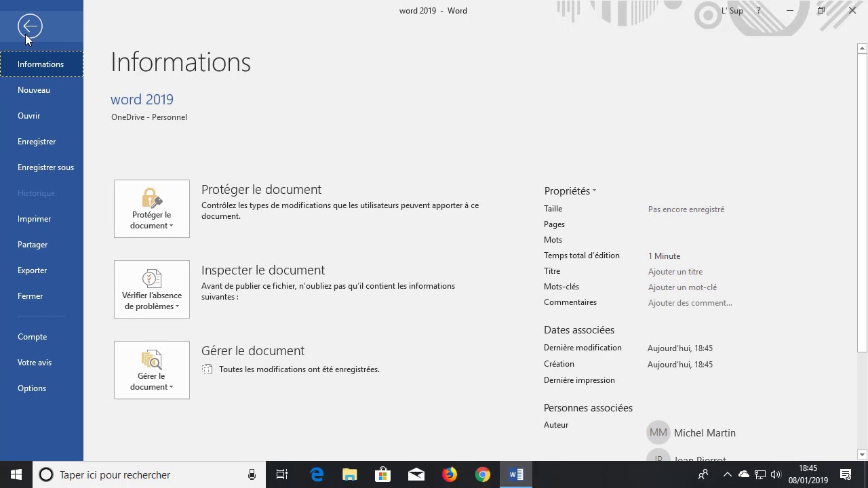Screen dimensions: 868x488
Task: Launch Microsoft Edge from taskbar
Action: 317,475
